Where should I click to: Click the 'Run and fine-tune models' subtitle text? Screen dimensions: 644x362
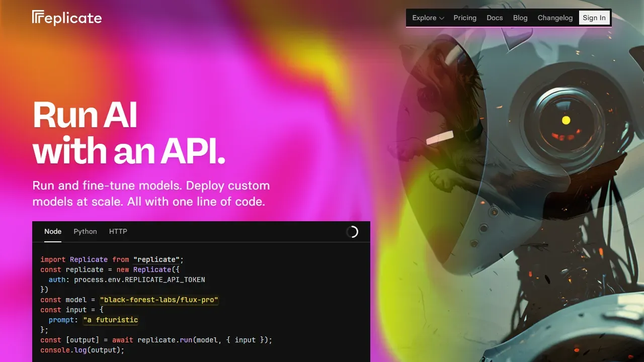[151, 194]
